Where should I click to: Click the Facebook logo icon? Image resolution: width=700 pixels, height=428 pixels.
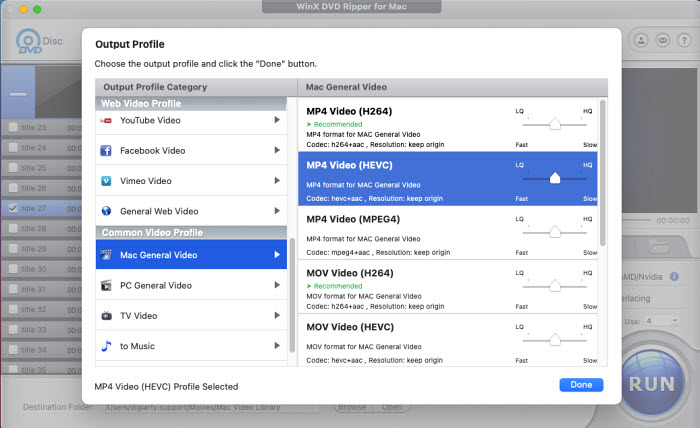click(106, 151)
